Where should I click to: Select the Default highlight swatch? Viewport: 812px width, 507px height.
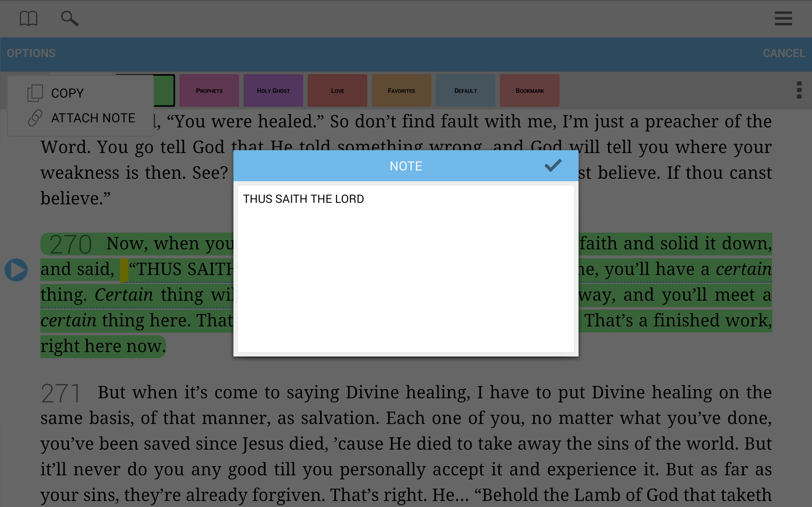click(x=465, y=91)
